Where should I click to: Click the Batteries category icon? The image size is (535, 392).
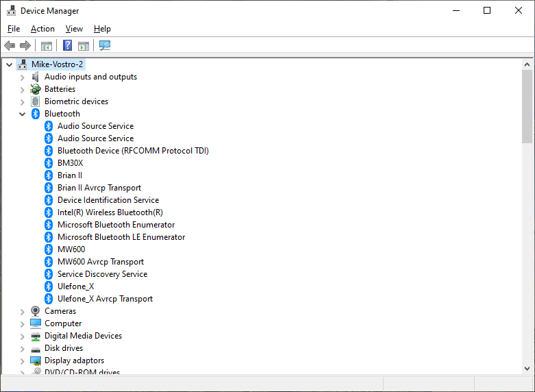pyautogui.click(x=36, y=89)
